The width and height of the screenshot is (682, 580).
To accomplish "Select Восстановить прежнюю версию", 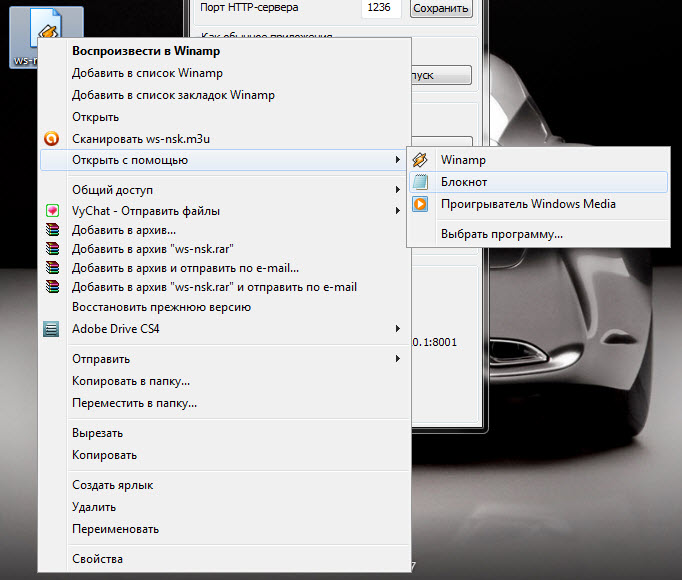I will click(225, 307).
